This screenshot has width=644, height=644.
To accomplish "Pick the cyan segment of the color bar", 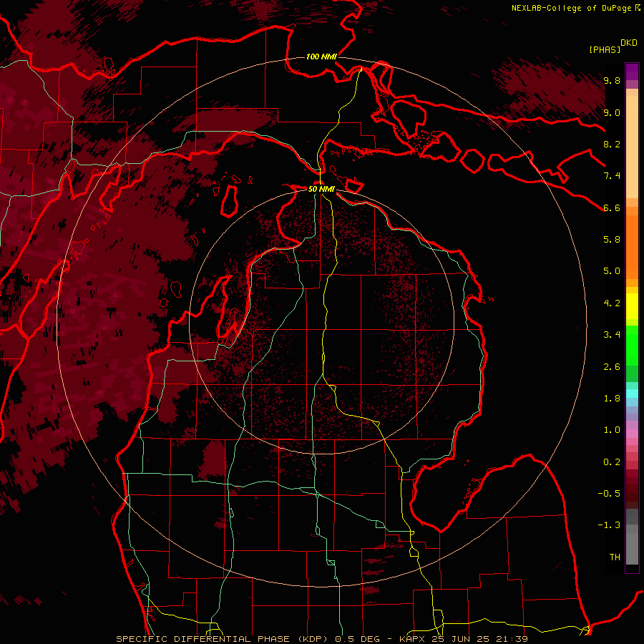I will click(632, 394).
